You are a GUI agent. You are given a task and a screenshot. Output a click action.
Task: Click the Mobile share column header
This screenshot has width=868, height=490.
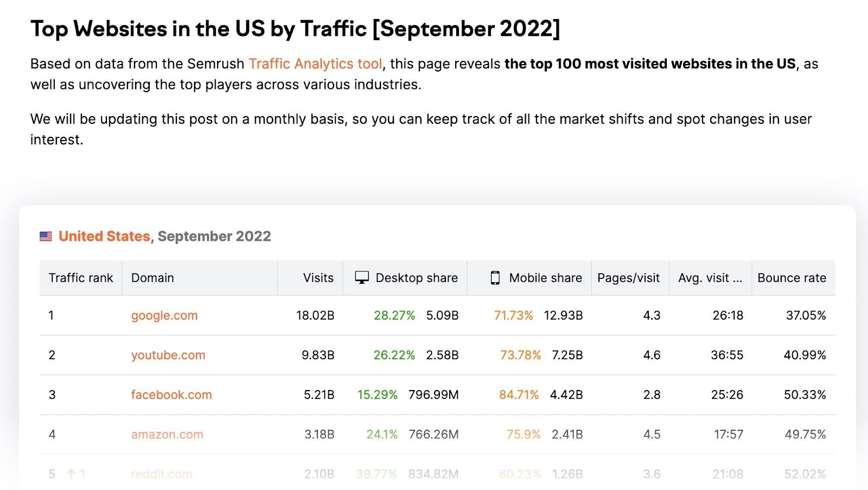point(529,278)
